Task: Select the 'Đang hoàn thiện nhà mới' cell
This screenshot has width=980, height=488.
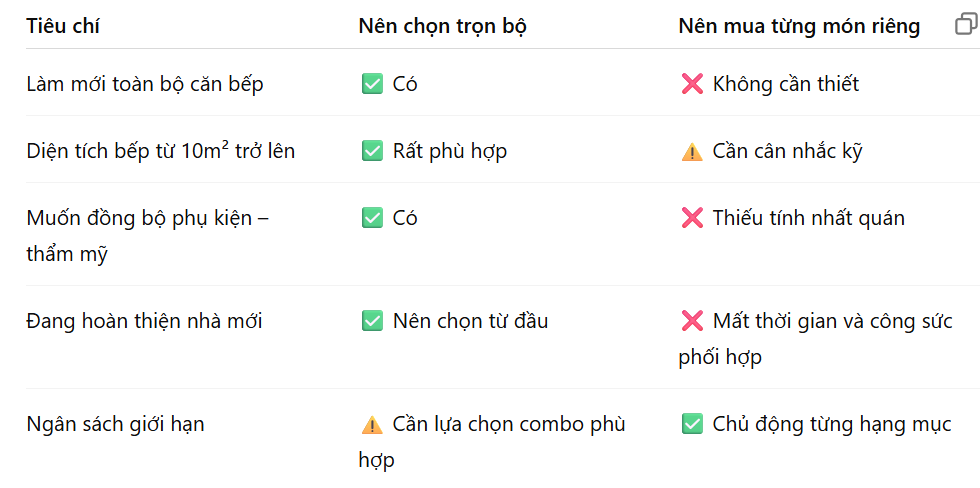Action: coord(144,321)
